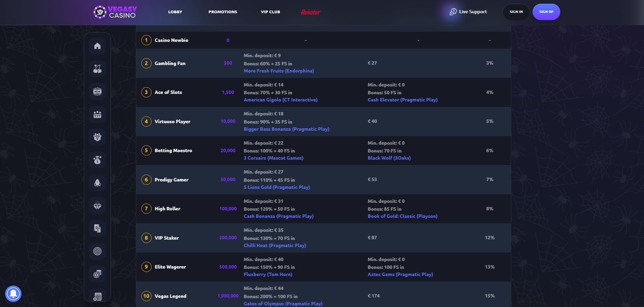
Task: Select the roulette wheel sidebar icon
Action: 97,251
